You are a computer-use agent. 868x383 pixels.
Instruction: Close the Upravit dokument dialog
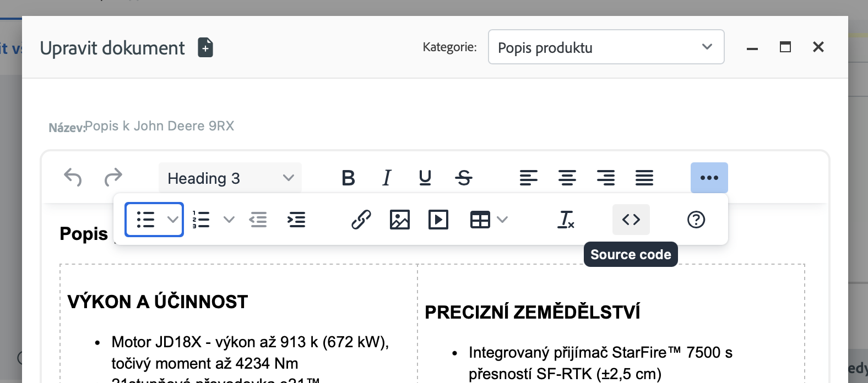point(818,47)
